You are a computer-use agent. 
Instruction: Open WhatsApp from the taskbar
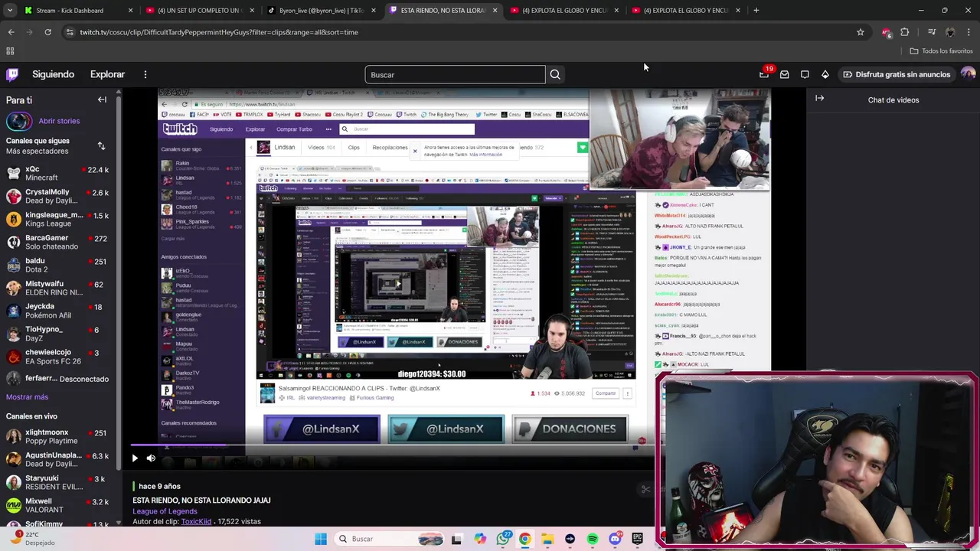point(503,539)
